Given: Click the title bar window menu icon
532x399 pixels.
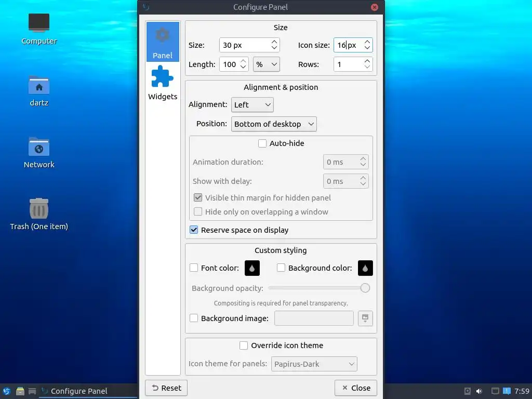Looking at the screenshot, I should (x=146, y=7).
